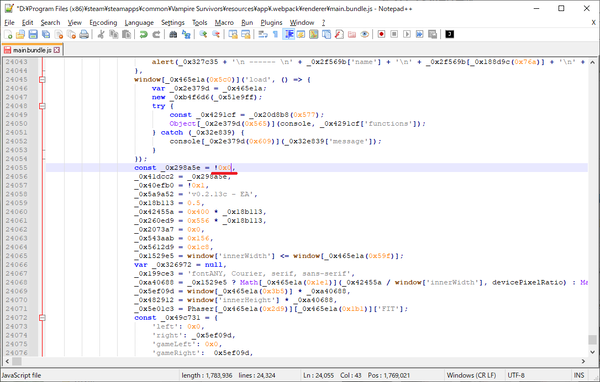
Task: Open the Function List panel icon
Action: (x=339, y=35)
